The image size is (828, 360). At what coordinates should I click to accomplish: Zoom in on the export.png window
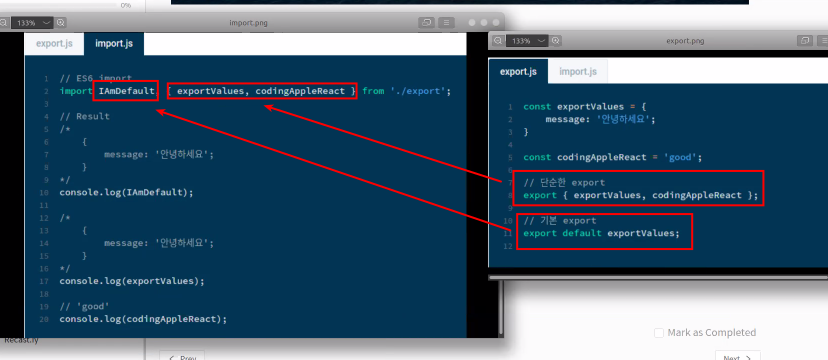point(556,41)
